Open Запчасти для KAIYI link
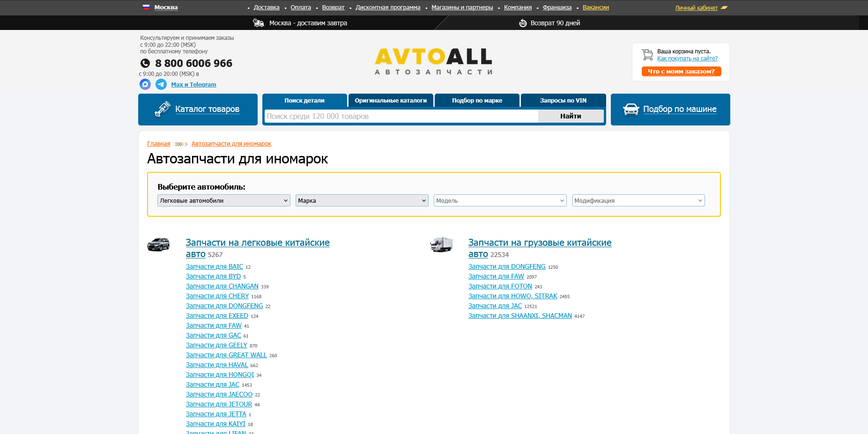The width and height of the screenshot is (868, 434). point(215,424)
